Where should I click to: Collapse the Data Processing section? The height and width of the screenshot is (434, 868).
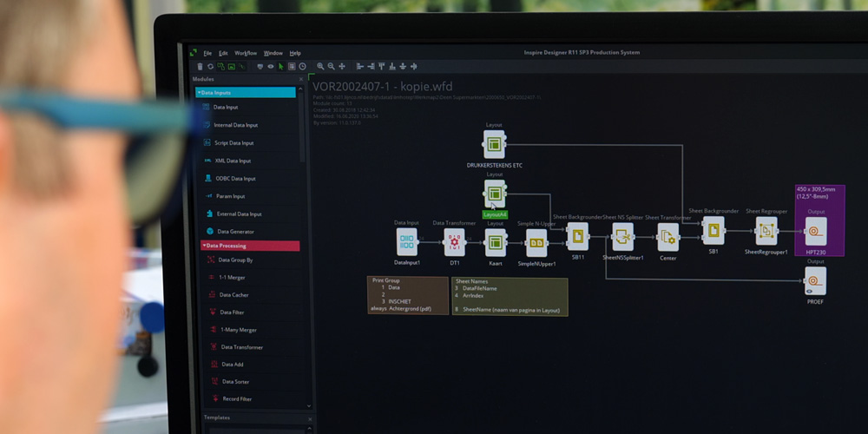[250, 246]
